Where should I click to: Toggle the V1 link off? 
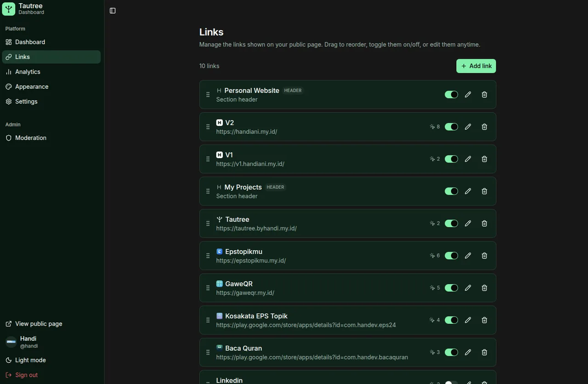click(x=452, y=159)
